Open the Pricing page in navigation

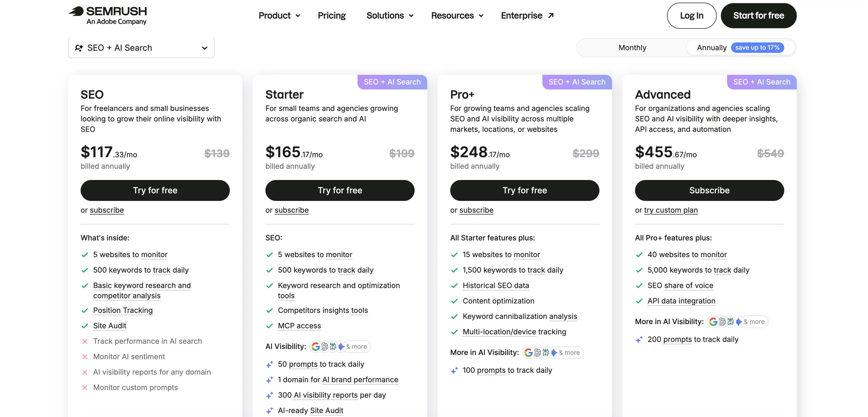click(332, 15)
